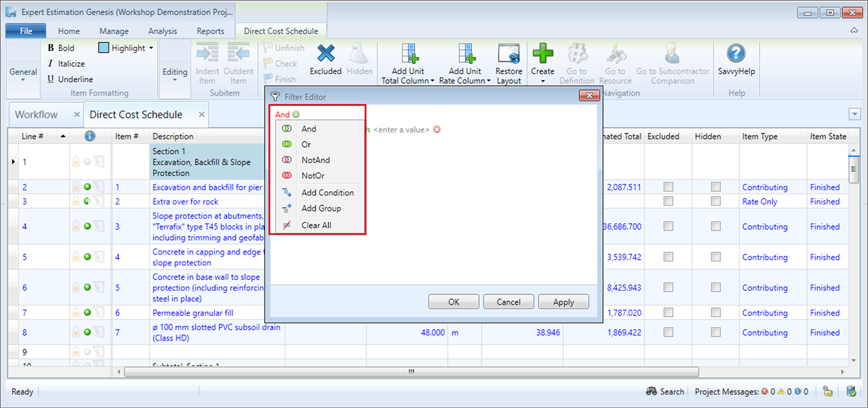The image size is (868, 408).
Task: Click the Highlight color swatch
Action: (104, 48)
